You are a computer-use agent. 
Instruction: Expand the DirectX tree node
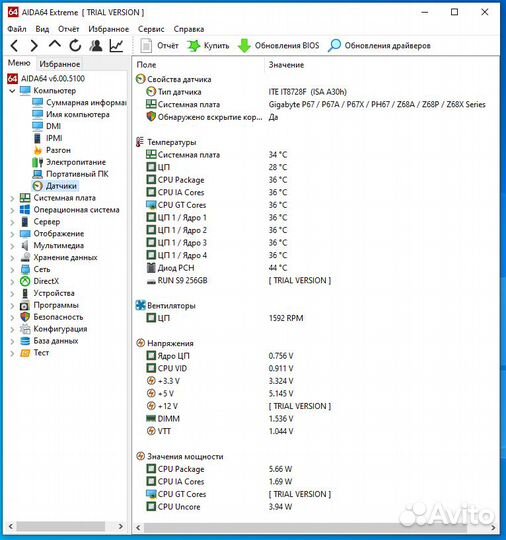12,282
